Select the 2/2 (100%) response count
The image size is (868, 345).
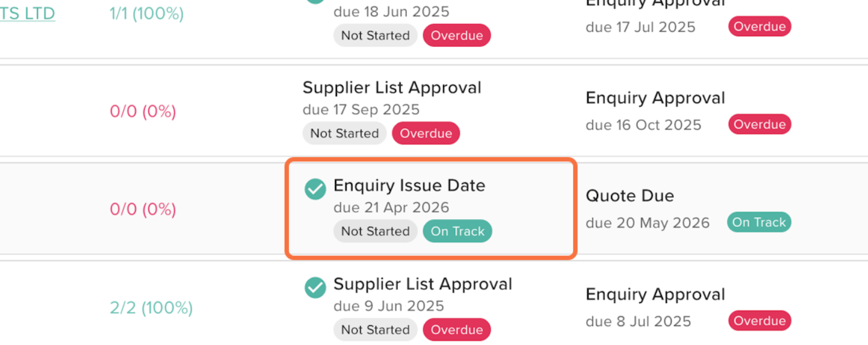(x=151, y=308)
